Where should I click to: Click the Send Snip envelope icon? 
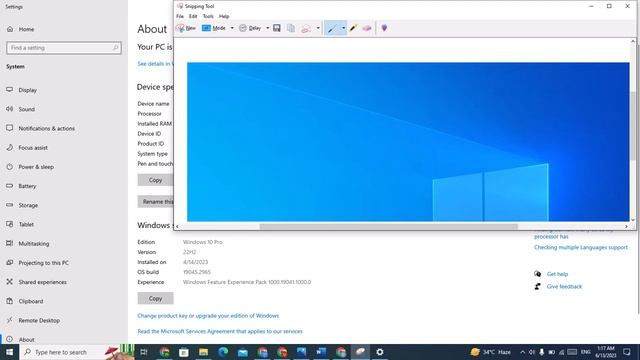click(x=306, y=28)
